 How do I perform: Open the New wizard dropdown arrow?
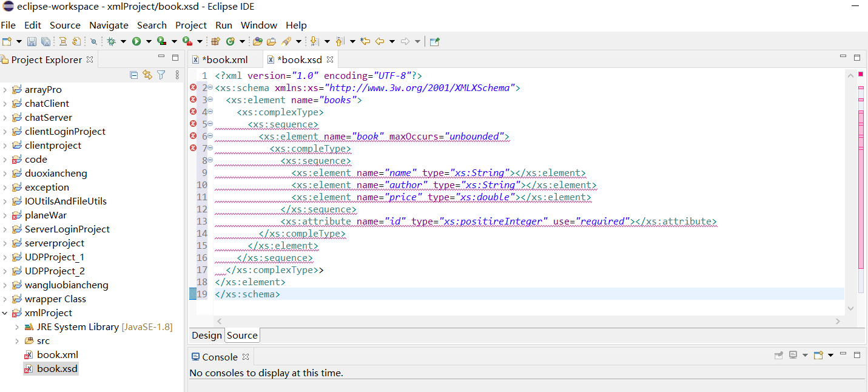click(x=19, y=41)
